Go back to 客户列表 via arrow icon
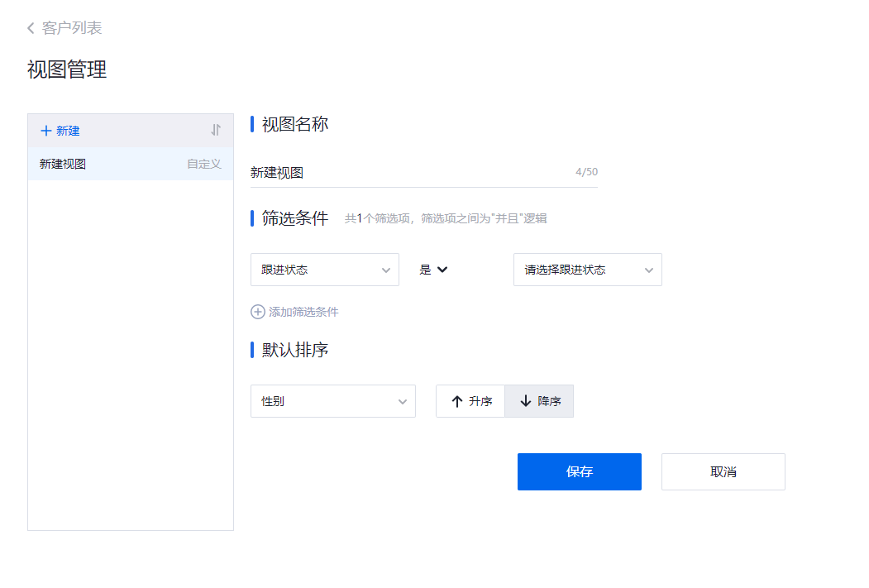Viewport: 869px width, 588px height. [x=31, y=28]
